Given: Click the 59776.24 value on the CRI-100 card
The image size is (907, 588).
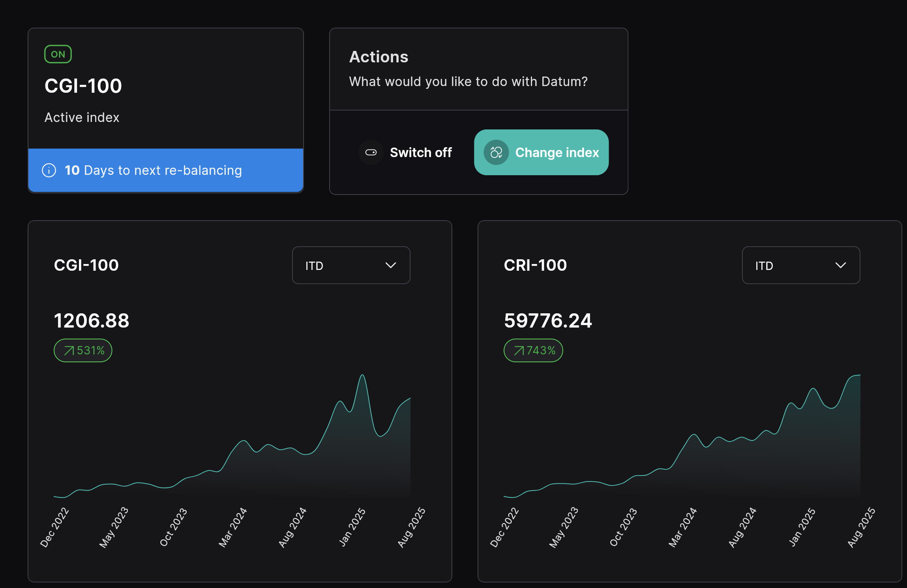Looking at the screenshot, I should (x=548, y=320).
